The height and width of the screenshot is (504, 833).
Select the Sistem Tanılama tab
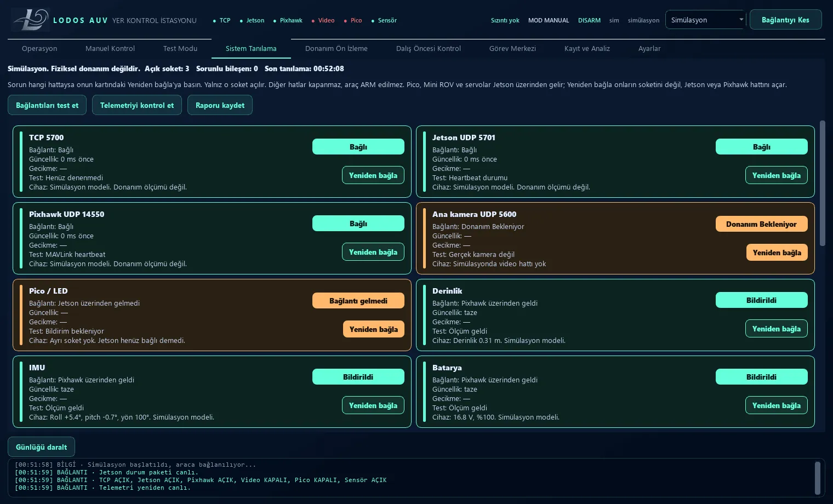(x=251, y=48)
